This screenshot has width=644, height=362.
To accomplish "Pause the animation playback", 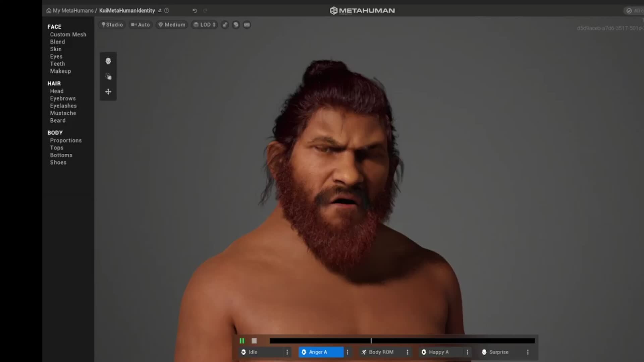I will tap(242, 341).
